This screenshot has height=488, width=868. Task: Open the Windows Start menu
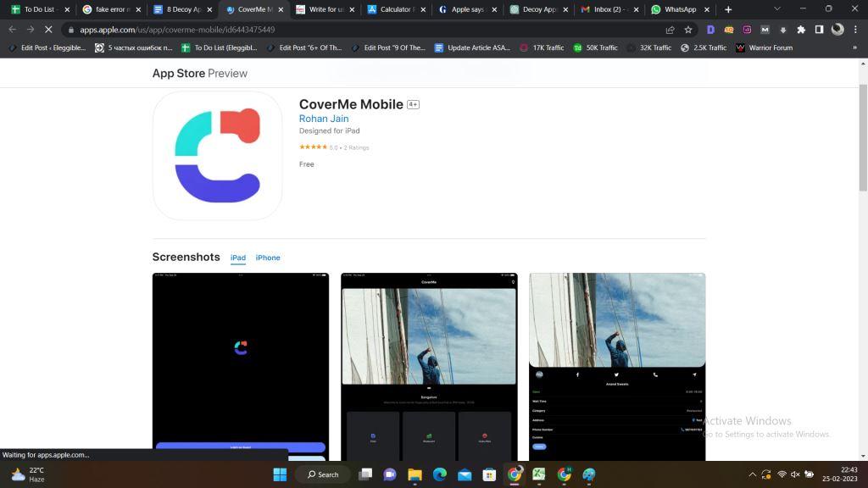pos(280,474)
